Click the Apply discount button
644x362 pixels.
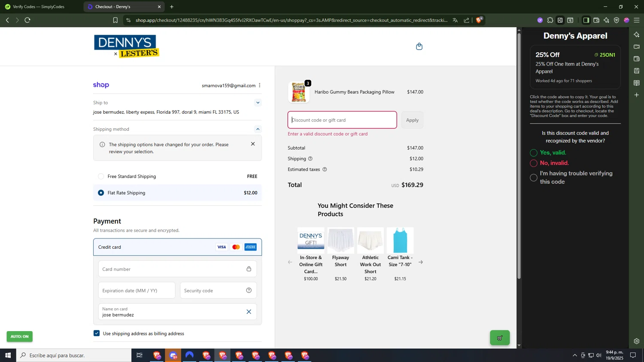[x=412, y=120]
